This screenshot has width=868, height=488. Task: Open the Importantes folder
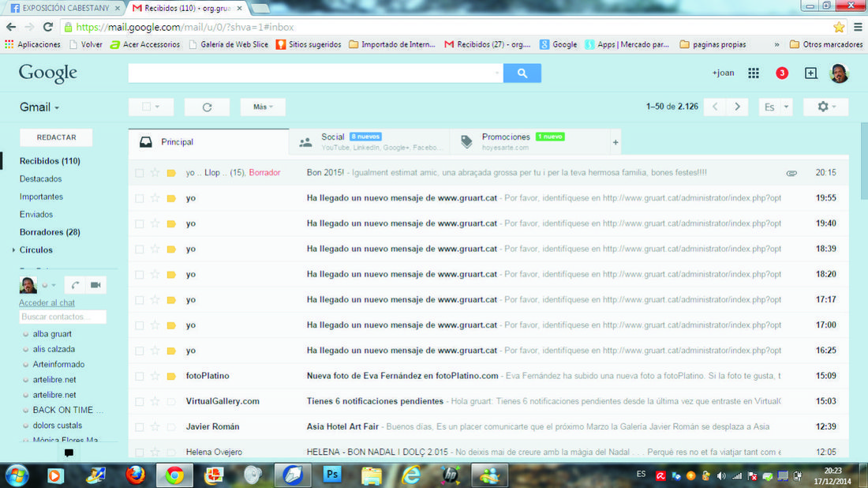tap(41, 197)
